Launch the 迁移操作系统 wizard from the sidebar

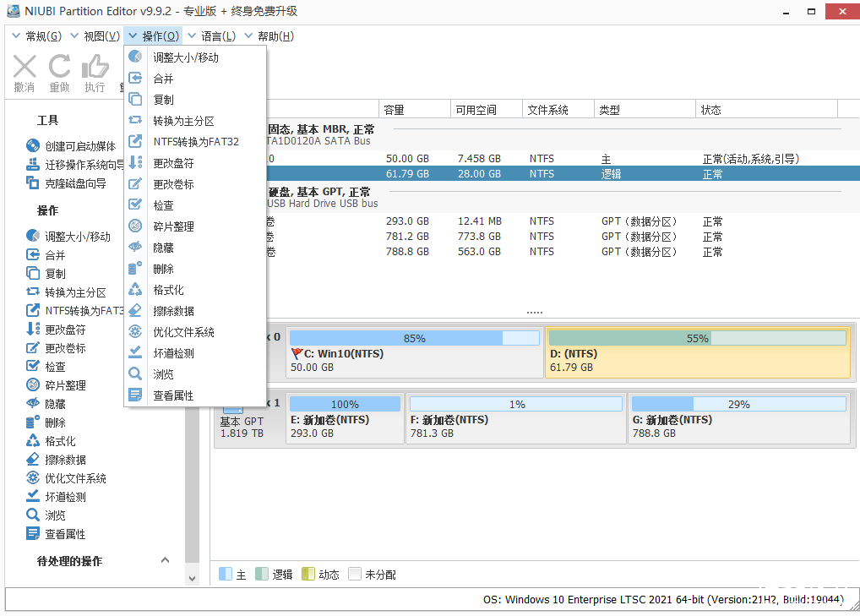[75, 165]
